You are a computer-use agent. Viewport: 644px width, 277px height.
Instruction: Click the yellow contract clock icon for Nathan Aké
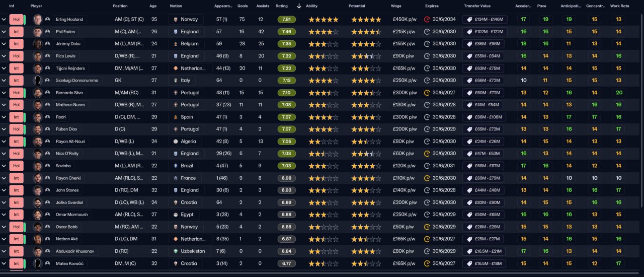tap(427, 239)
